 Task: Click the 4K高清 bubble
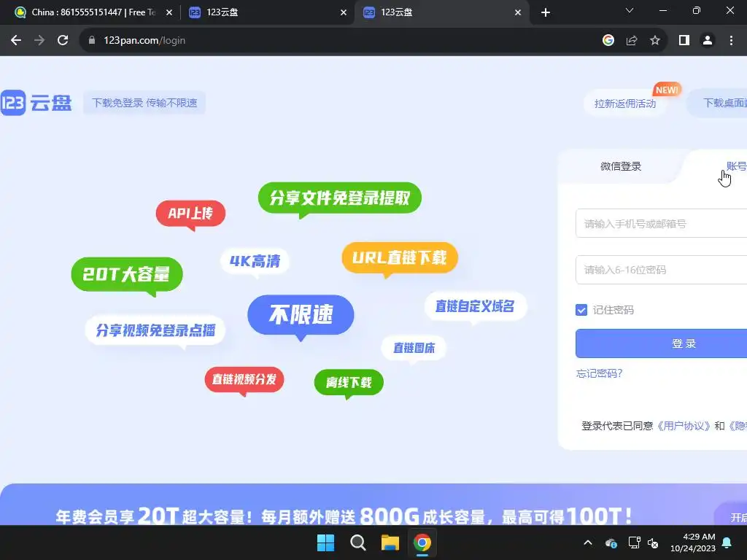click(x=255, y=261)
